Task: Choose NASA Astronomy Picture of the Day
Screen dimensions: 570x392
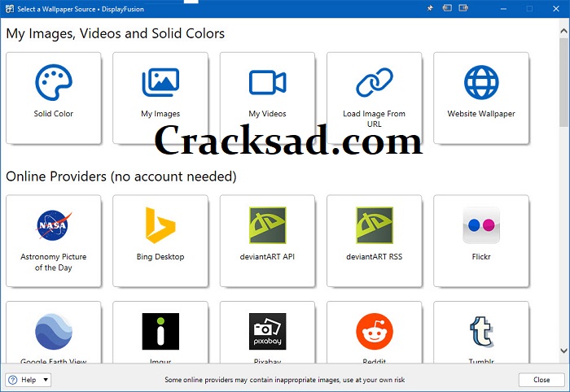Action: pyautogui.click(x=54, y=241)
